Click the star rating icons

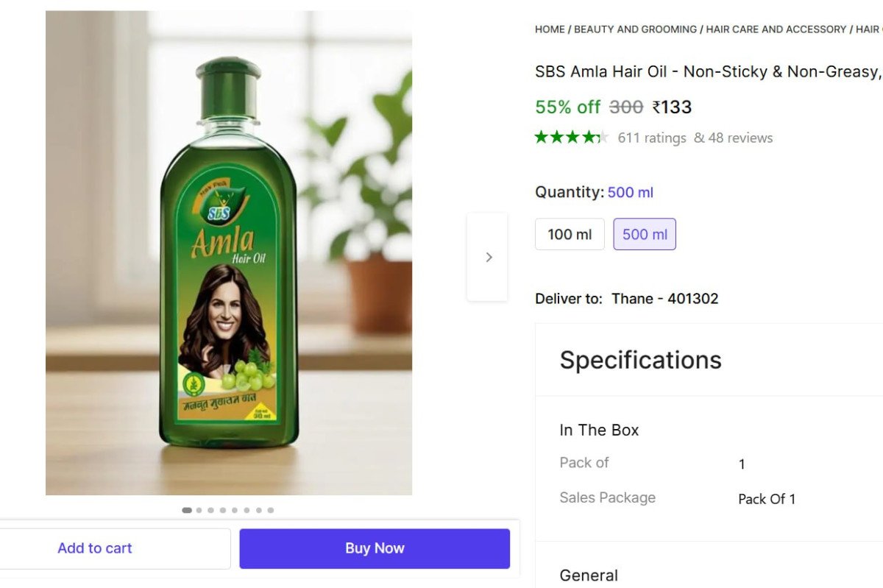572,137
